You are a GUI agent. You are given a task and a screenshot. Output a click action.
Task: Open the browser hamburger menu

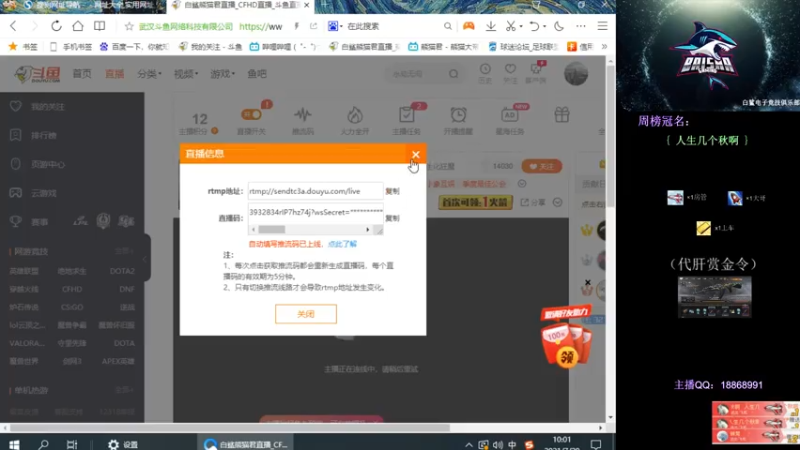(x=603, y=26)
